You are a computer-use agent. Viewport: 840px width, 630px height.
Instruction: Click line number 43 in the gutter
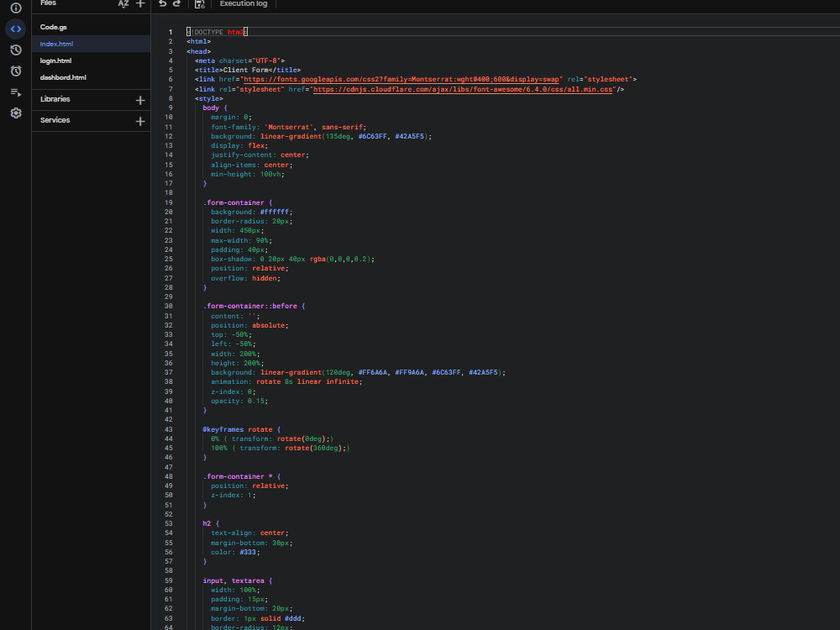(x=168, y=429)
